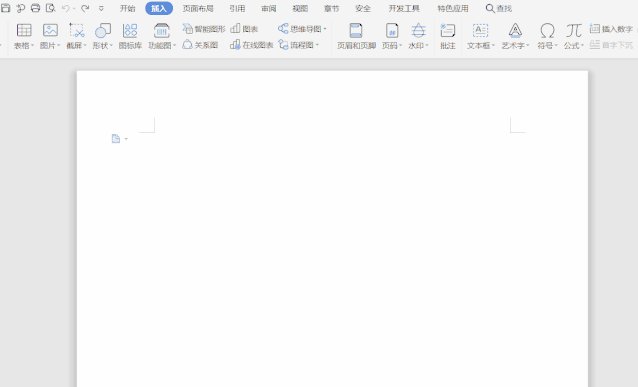Open the 符号 label dropdown arrow
The width and height of the screenshot is (638, 387).
(556, 46)
